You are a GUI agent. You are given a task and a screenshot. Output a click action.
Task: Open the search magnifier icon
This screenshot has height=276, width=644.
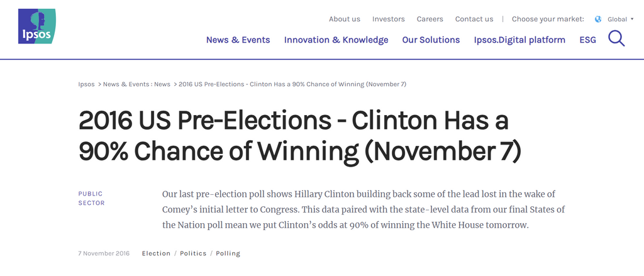tap(616, 39)
